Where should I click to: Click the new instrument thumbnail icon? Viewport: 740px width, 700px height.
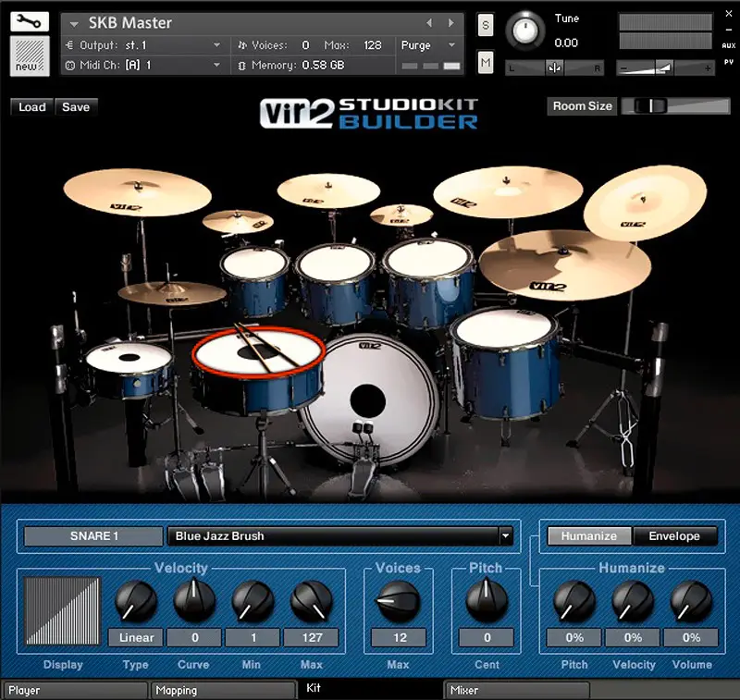30,55
